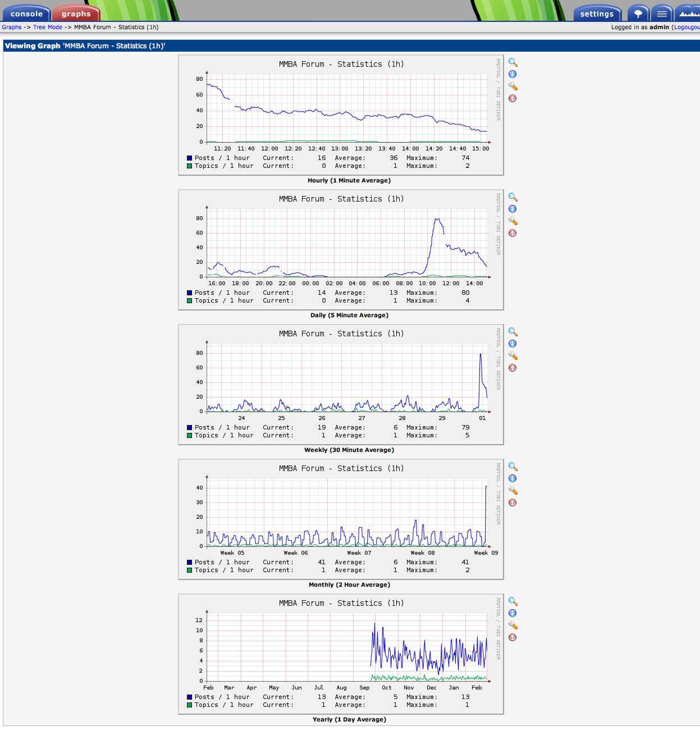Click red up-arrow beside Weekly graph
The height and width of the screenshot is (749, 700).
point(513,368)
